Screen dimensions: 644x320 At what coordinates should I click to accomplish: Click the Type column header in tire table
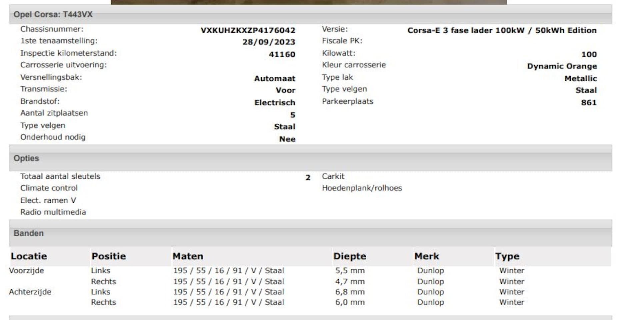[507, 256]
